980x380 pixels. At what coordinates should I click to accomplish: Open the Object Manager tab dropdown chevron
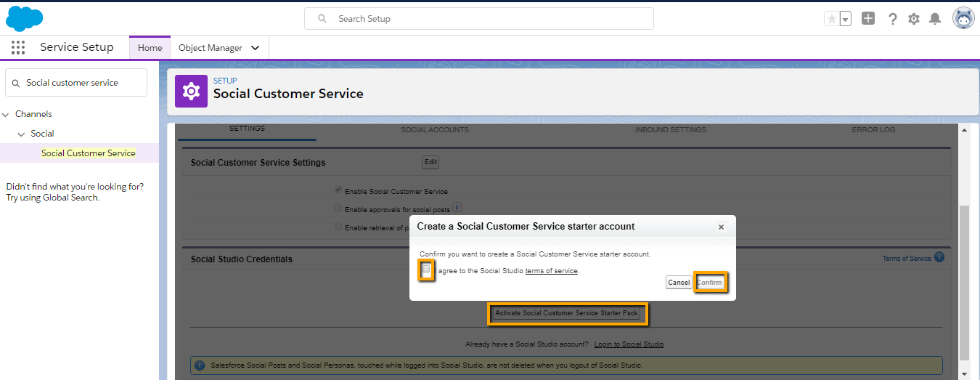255,48
